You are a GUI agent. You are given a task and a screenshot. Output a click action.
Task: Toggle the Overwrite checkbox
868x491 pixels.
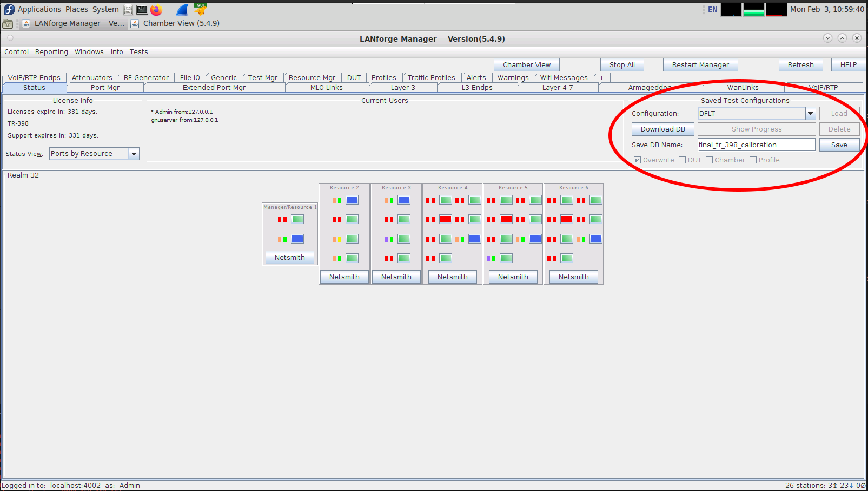(638, 160)
